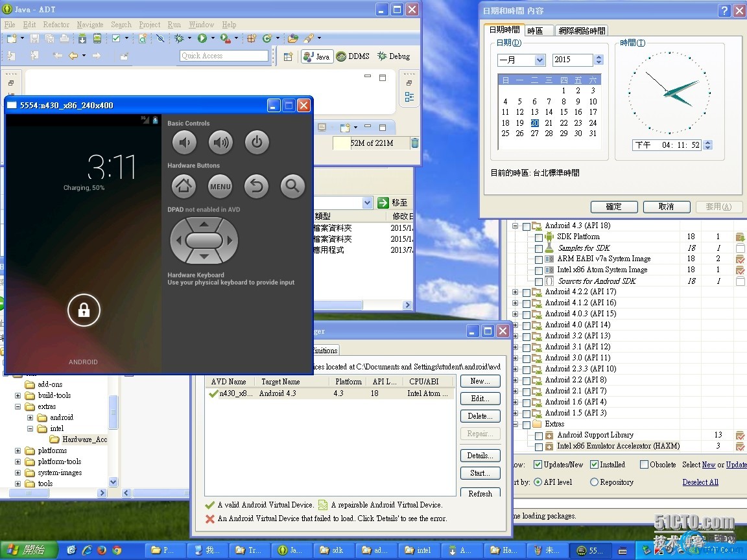This screenshot has height=560, width=747.
Task: Run garbage collector trash icon
Action: point(415,143)
